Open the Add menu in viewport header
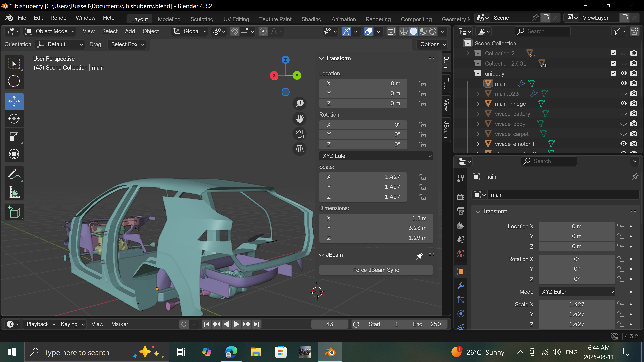The image size is (644, 362). 130,31
